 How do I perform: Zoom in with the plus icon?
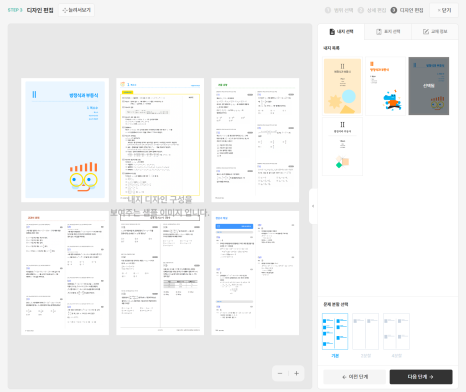(x=296, y=373)
